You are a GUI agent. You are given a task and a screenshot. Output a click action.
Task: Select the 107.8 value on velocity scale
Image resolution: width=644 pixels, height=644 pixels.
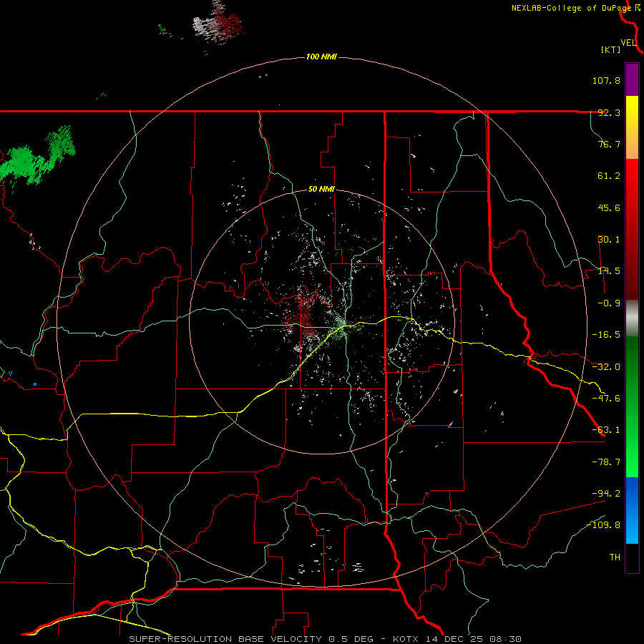point(606,80)
